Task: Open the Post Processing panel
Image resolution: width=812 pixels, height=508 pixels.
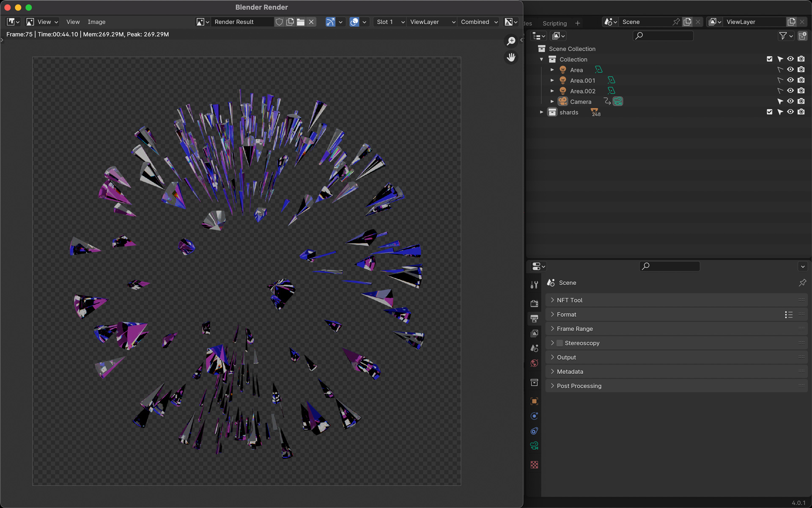Action: click(x=579, y=386)
